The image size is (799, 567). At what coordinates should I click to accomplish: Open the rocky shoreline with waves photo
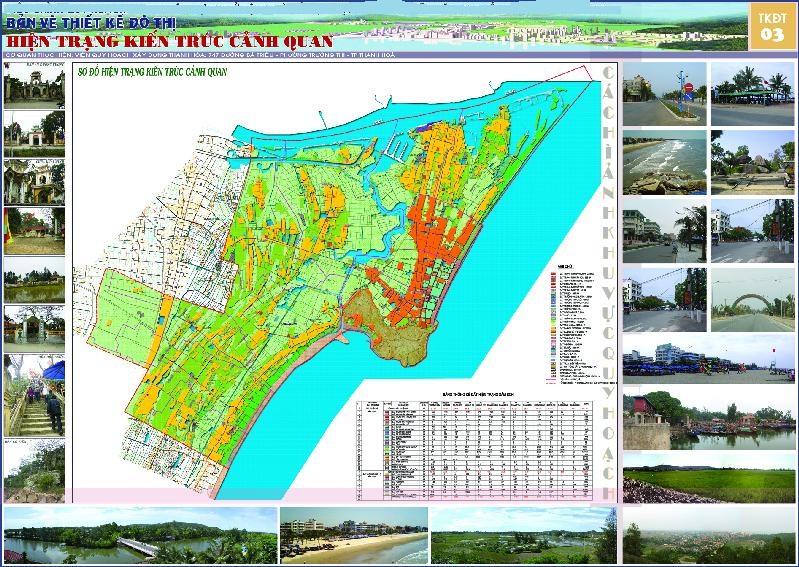coord(664,163)
